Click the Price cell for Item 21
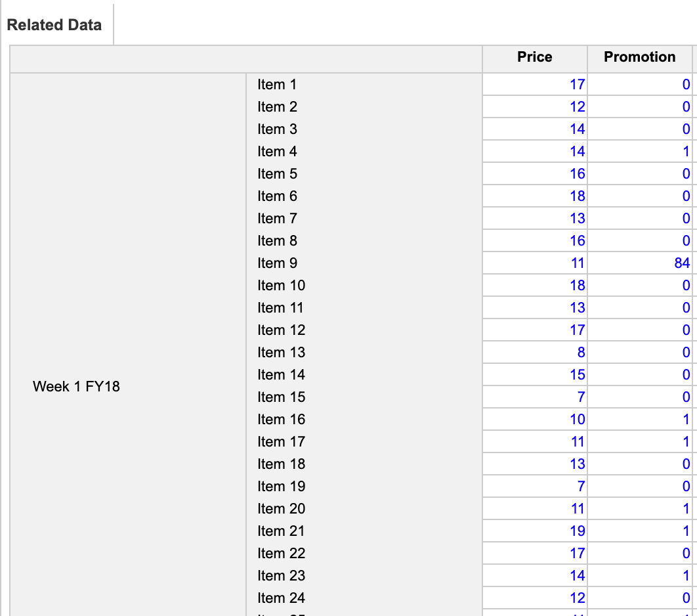This screenshot has width=697, height=616. tap(535, 531)
